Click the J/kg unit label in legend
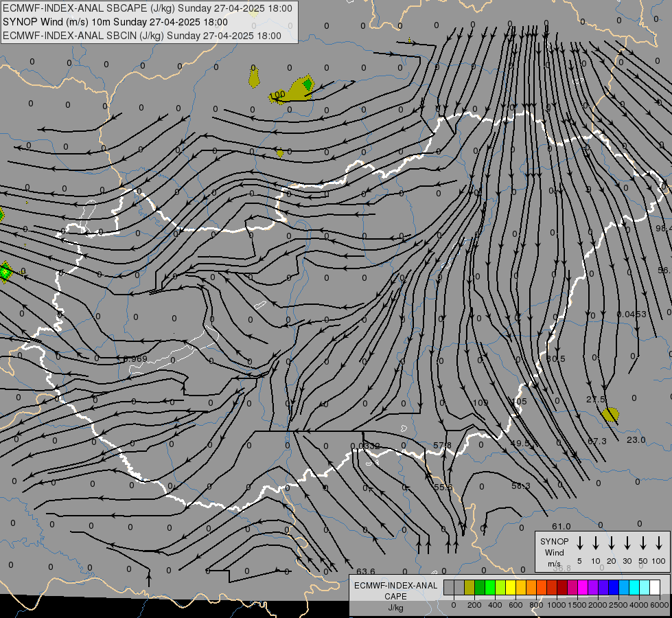The image size is (672, 618). (395, 608)
